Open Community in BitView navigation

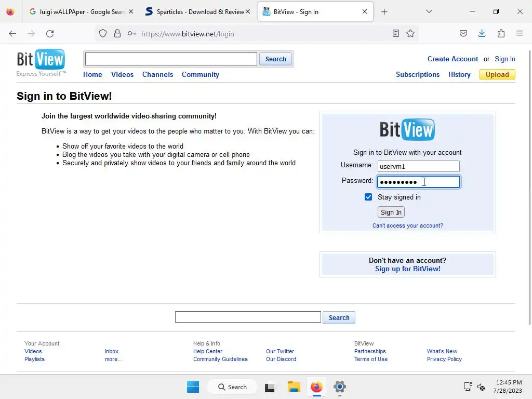pos(201,75)
